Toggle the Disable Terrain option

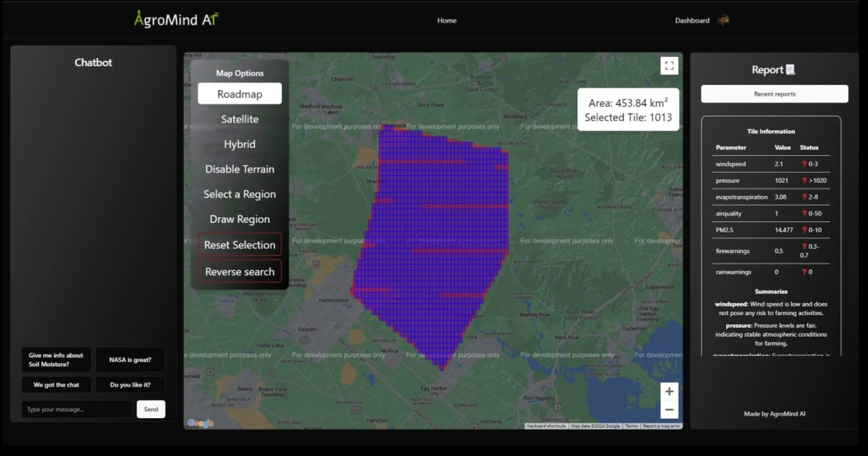pos(240,169)
